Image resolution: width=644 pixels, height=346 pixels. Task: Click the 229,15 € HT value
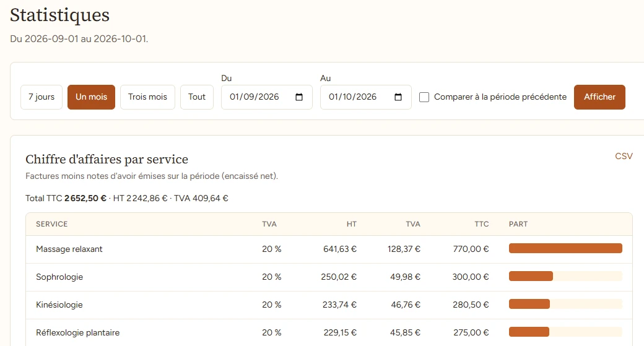340,332
